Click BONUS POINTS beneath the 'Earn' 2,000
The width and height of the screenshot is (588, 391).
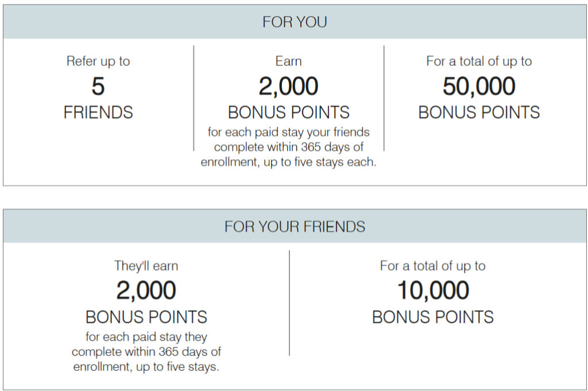point(288,112)
